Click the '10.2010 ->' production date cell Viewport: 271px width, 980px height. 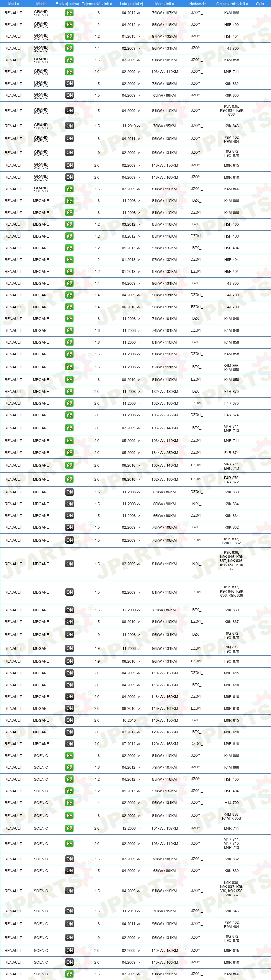pyautogui.click(x=131, y=720)
